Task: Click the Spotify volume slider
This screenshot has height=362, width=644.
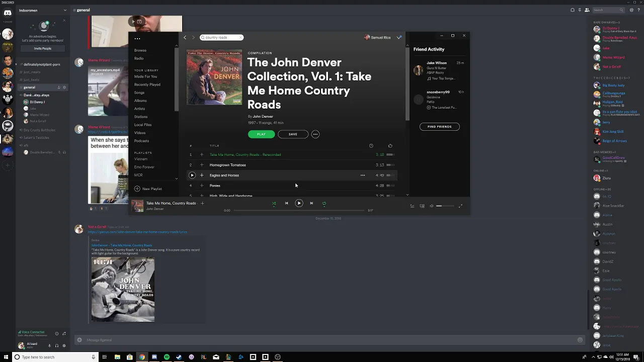Action: (x=445, y=206)
